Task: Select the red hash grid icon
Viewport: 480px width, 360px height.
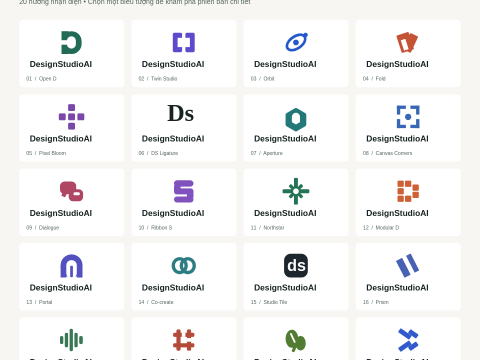Action: pyautogui.click(x=184, y=340)
